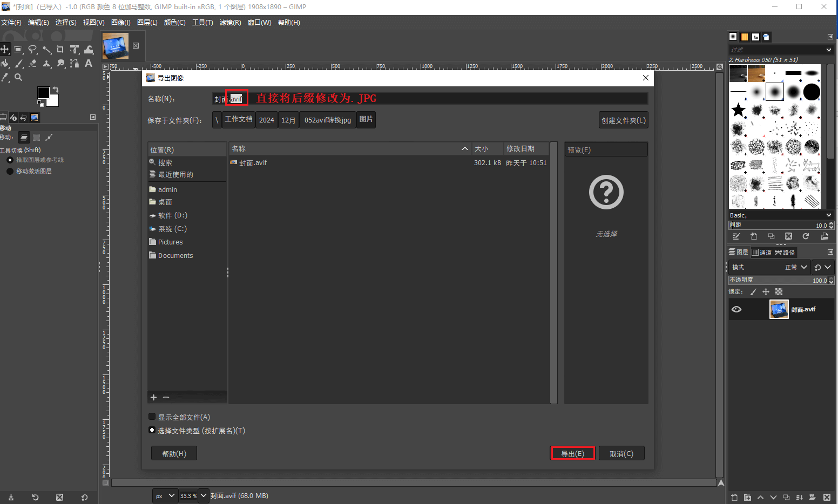Select the 移动激活图层 radio option

tap(10, 171)
